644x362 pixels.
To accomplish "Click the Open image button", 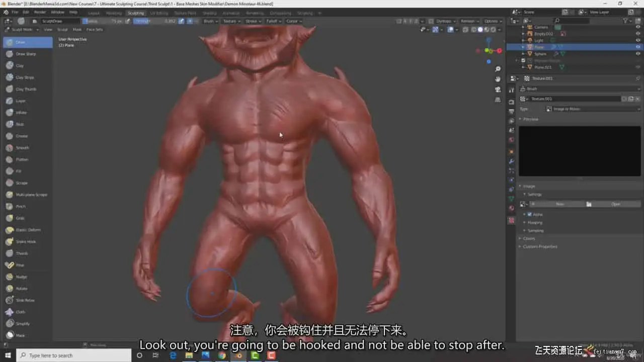I will pyautogui.click(x=613, y=204).
